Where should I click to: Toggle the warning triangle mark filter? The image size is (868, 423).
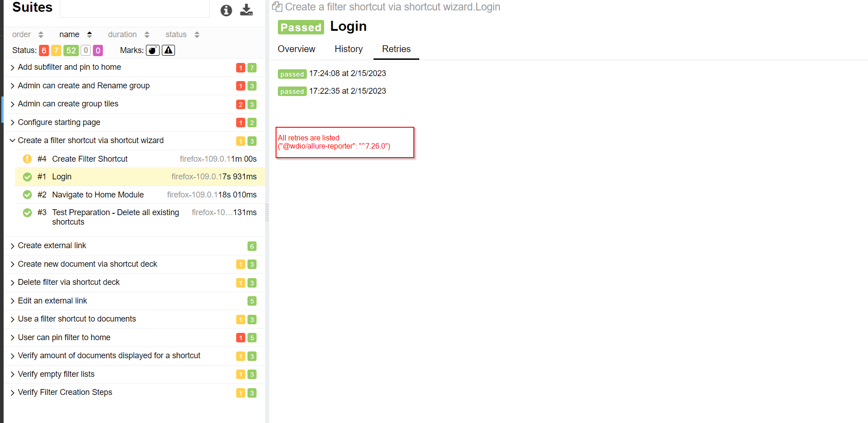click(168, 50)
